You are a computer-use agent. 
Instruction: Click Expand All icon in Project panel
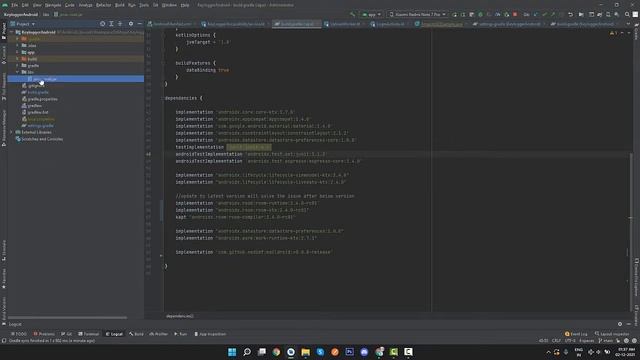click(x=111, y=24)
